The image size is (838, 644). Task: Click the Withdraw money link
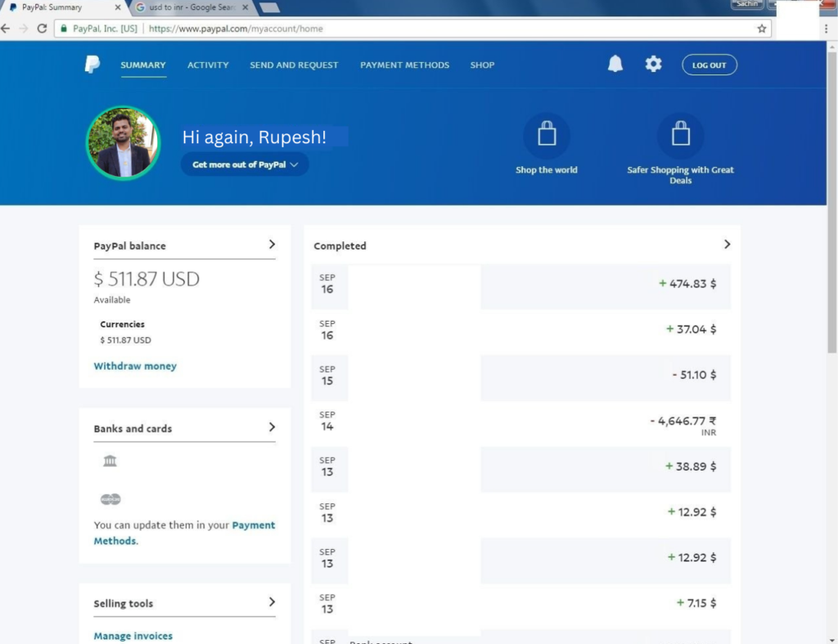135,366
